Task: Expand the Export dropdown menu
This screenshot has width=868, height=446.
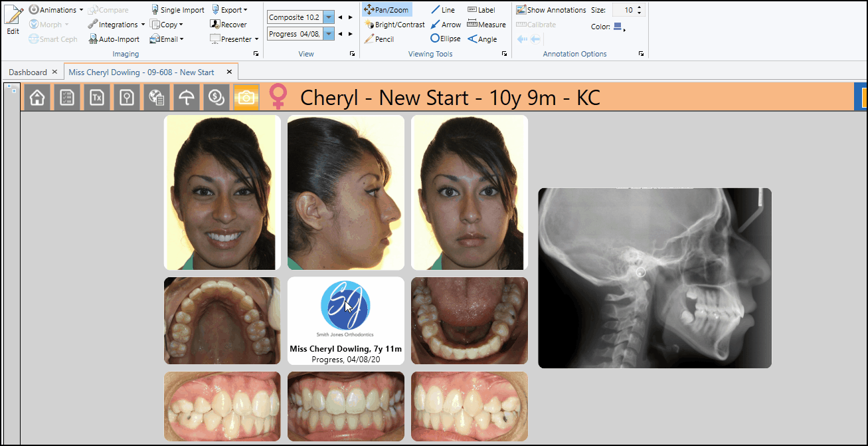Action: click(x=230, y=10)
